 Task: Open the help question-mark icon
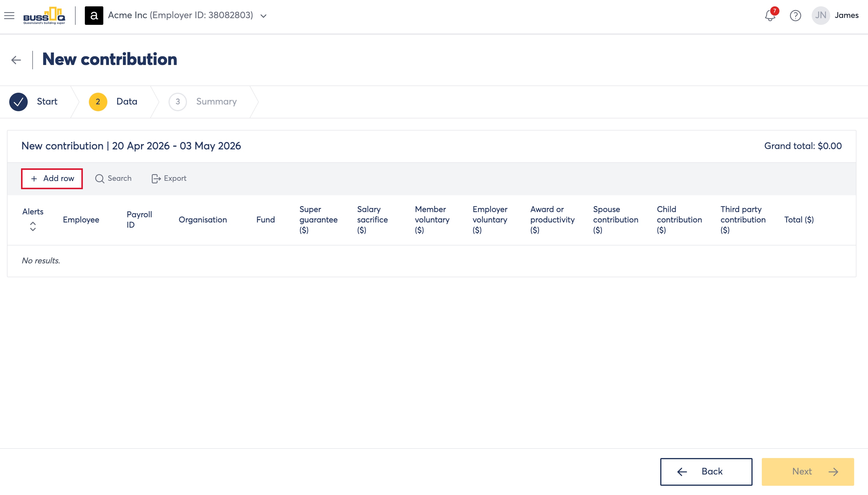pyautogui.click(x=795, y=15)
